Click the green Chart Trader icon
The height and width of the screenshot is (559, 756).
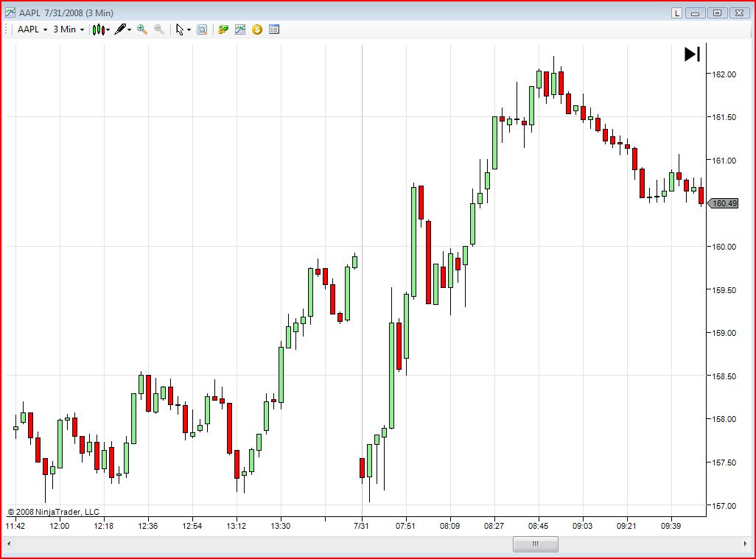point(223,29)
